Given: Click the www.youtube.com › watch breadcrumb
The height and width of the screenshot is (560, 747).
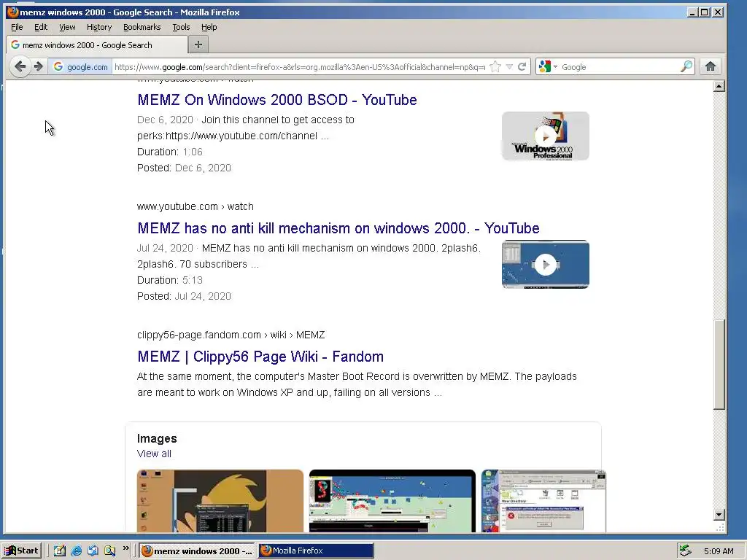Looking at the screenshot, I should coord(196,206).
